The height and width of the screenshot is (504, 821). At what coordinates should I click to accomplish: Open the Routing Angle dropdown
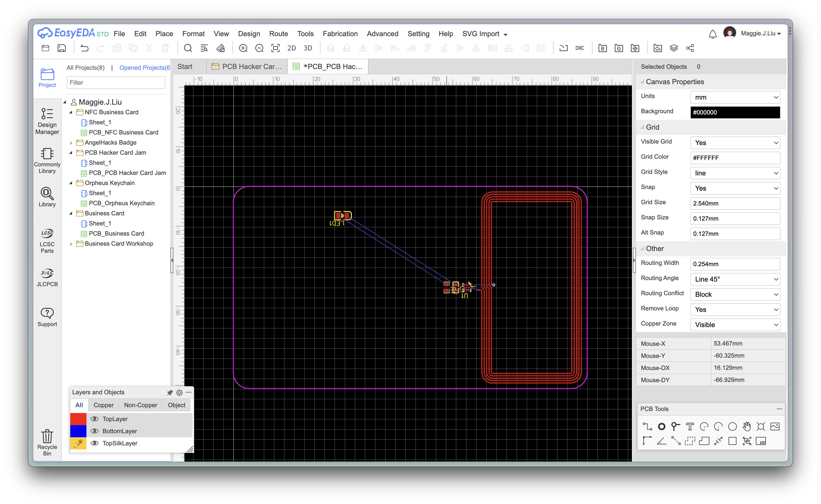[735, 279]
